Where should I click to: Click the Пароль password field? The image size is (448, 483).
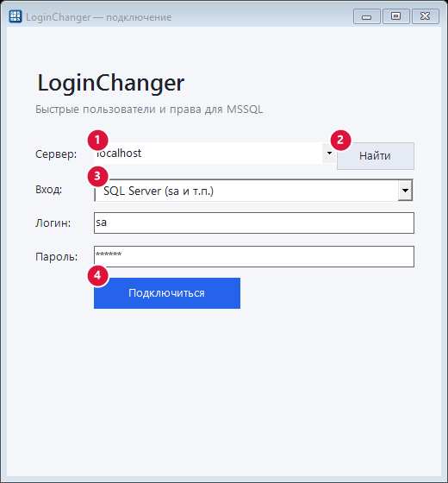(254, 256)
